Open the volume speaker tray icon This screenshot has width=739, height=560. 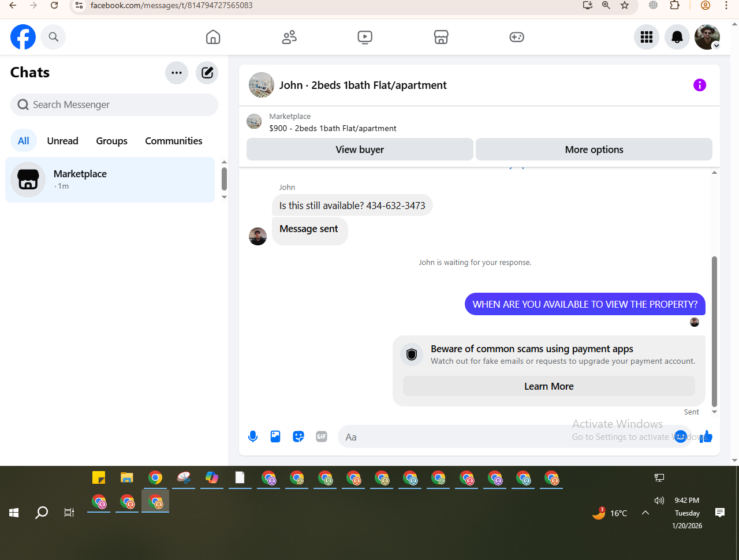[659, 501]
